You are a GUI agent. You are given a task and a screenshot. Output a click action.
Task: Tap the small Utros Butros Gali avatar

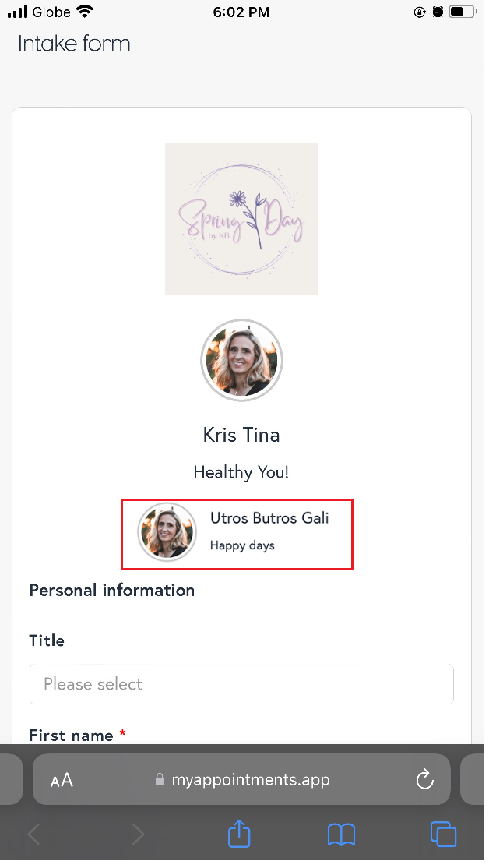167,532
